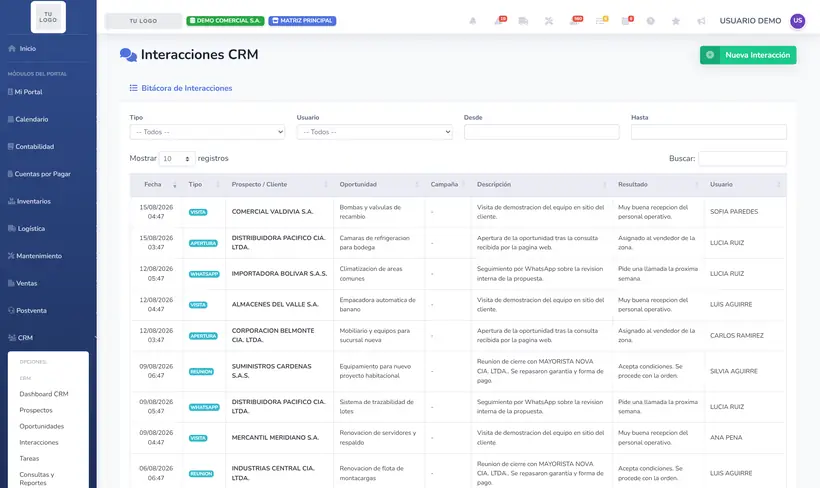Click the TU LOGO box in top bar

click(143, 21)
